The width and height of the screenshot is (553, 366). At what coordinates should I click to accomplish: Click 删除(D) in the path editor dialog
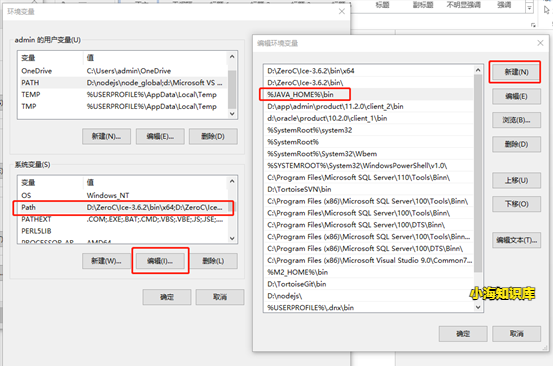[516, 144]
